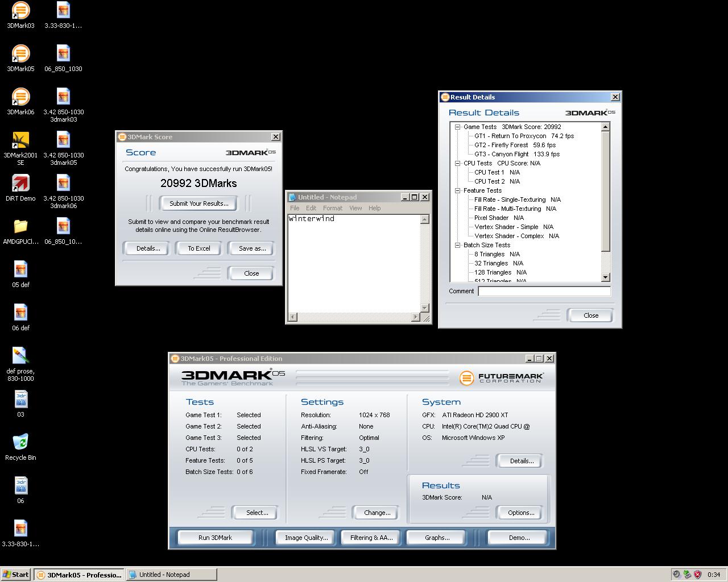Click the 3DMark Score window title icon
The image size is (728, 582).
pyautogui.click(x=122, y=137)
